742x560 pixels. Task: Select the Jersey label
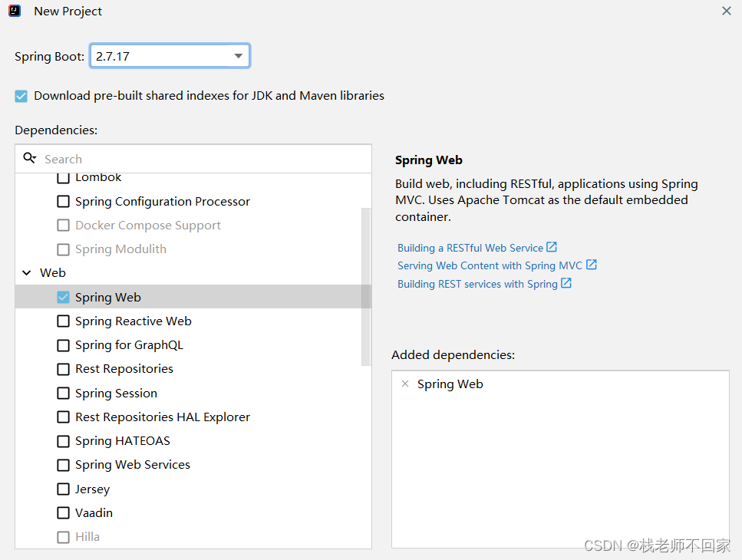[x=92, y=489]
